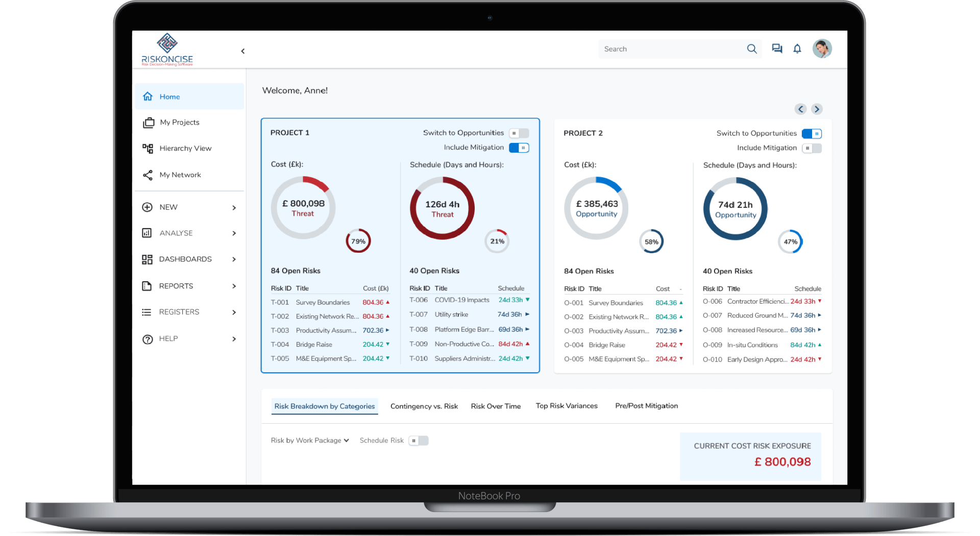Collapse the sidebar with the back chevron

click(243, 51)
